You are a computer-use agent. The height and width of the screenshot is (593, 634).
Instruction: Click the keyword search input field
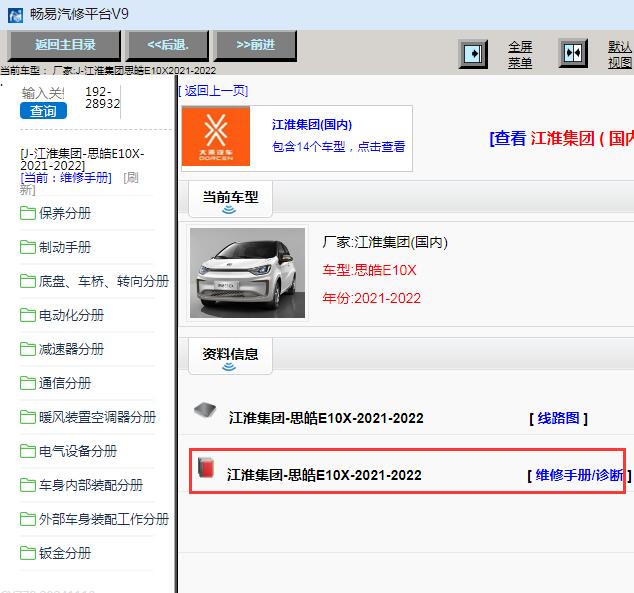43,93
